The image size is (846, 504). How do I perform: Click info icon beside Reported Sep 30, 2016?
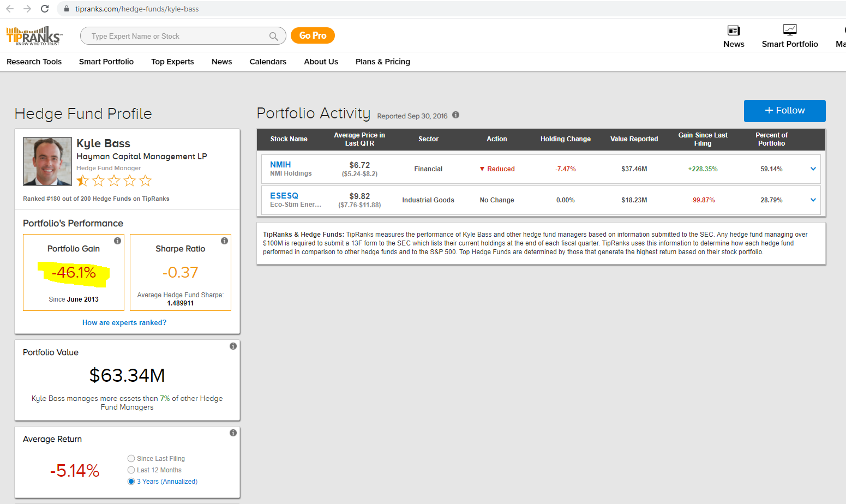tap(455, 115)
